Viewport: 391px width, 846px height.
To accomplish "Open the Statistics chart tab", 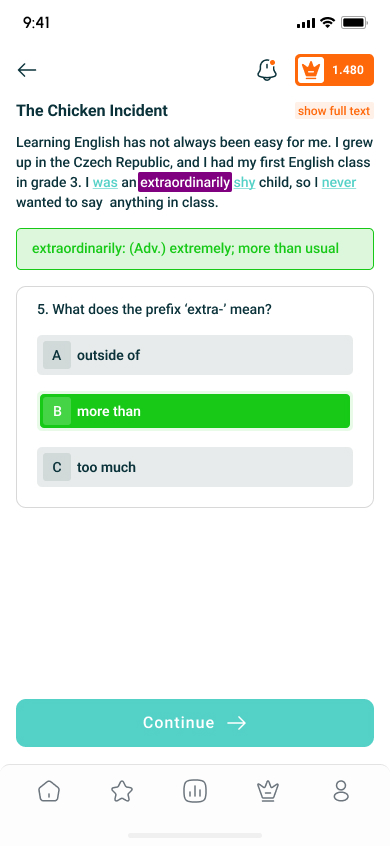I will (x=195, y=792).
